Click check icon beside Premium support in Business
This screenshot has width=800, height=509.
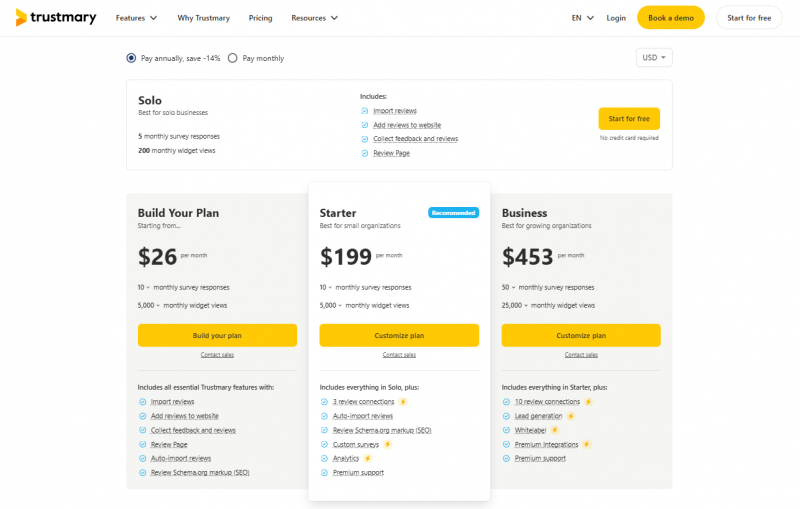coord(506,459)
